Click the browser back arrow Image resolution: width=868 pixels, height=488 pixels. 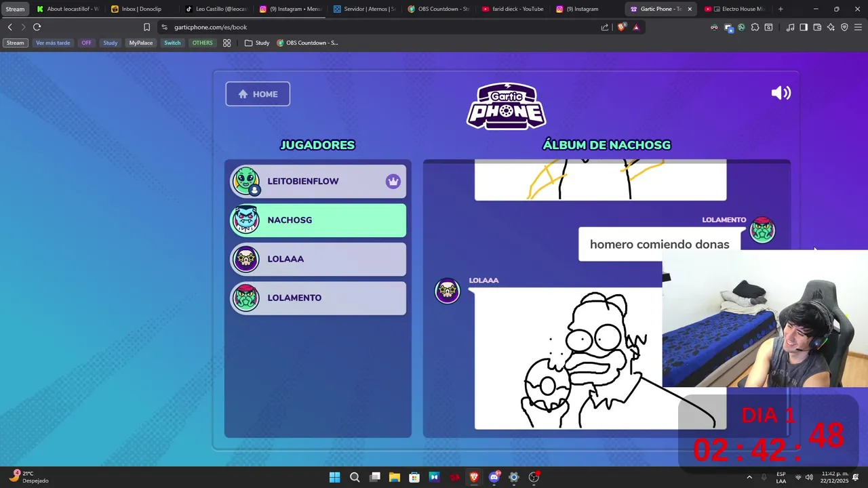click(x=9, y=27)
